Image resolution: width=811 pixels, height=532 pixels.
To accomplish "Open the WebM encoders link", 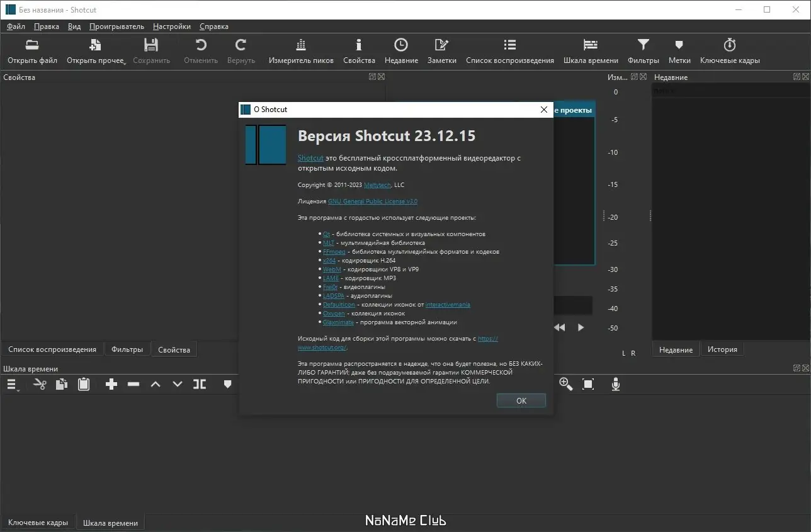I will pyautogui.click(x=332, y=269).
